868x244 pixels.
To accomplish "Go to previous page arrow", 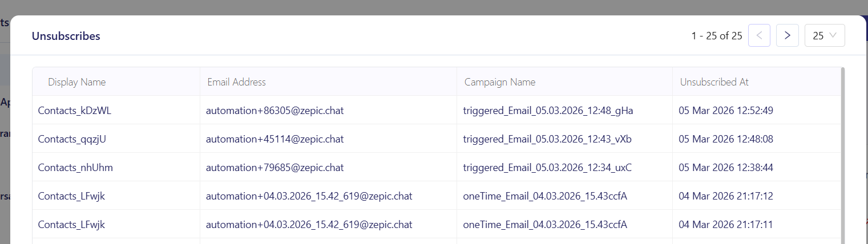I will coord(759,35).
